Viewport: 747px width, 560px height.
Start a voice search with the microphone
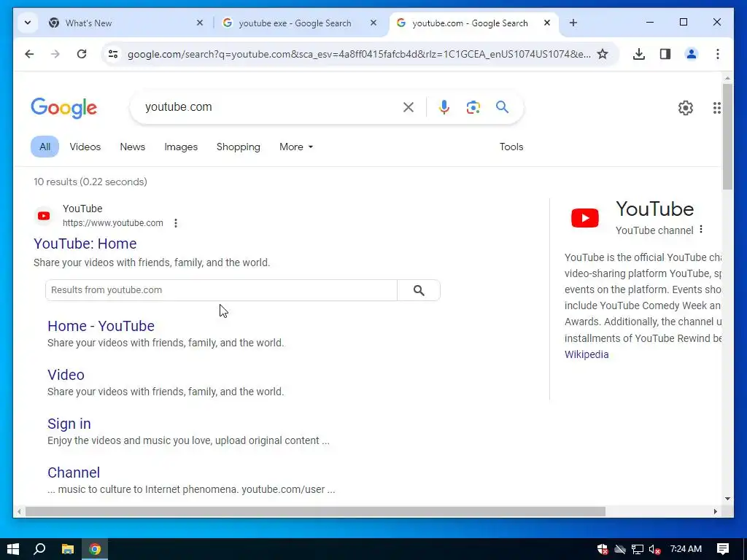[x=444, y=107]
